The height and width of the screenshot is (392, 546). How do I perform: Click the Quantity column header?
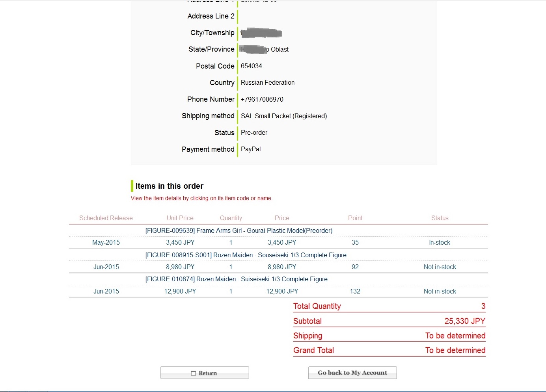(x=231, y=218)
